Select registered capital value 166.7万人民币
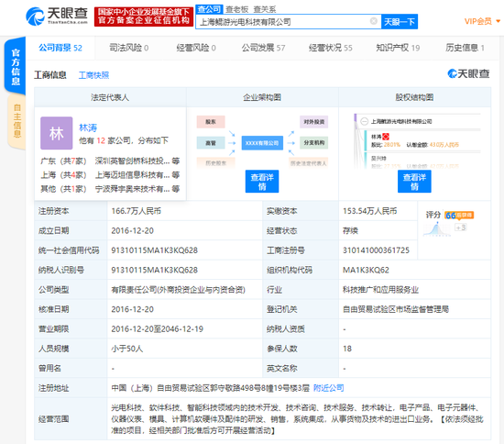This screenshot has width=504, height=444. tap(136, 211)
